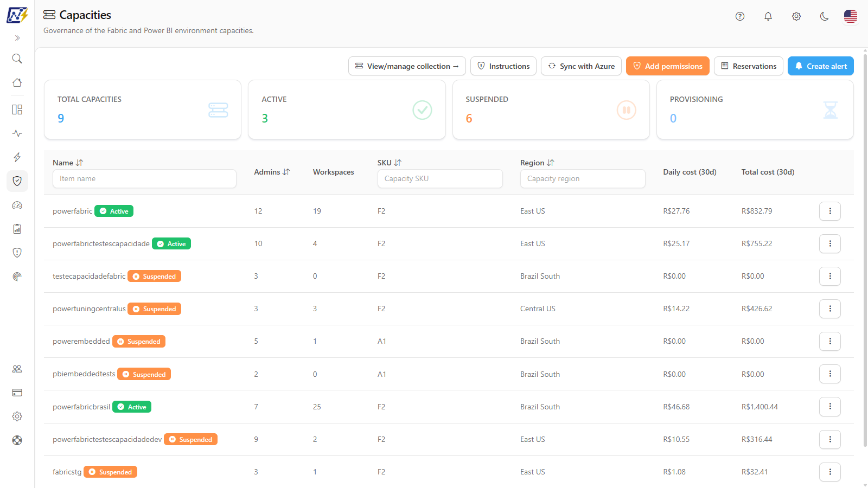Click Sync with Azure
Screen dimensions: 868x488
(581, 66)
